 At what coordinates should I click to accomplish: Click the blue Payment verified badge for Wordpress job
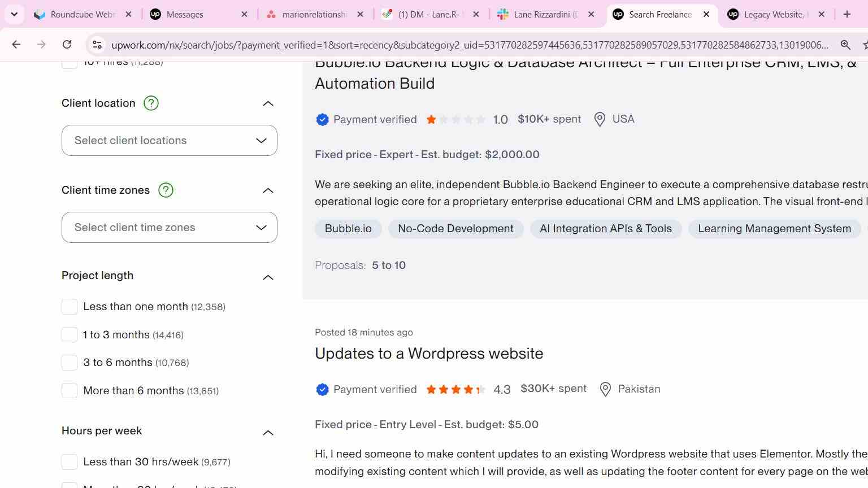322,390
